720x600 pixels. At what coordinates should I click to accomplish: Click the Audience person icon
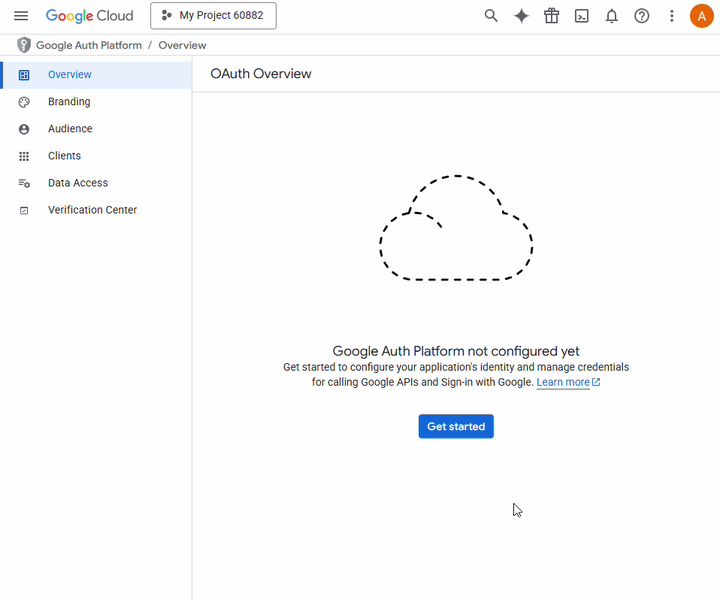tap(24, 129)
